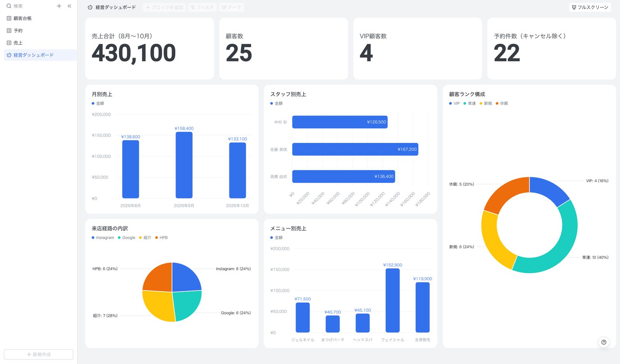Toggle VIP legend in 顧客ランク構成 chart
This screenshot has height=364, width=620.
[x=454, y=103]
